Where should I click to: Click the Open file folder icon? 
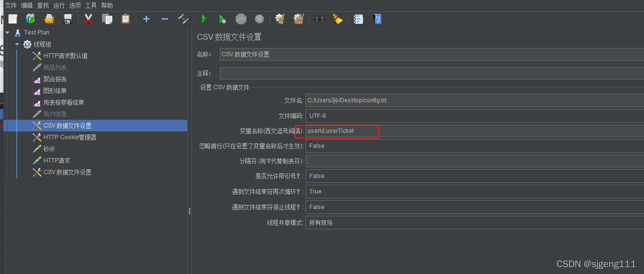click(49, 19)
